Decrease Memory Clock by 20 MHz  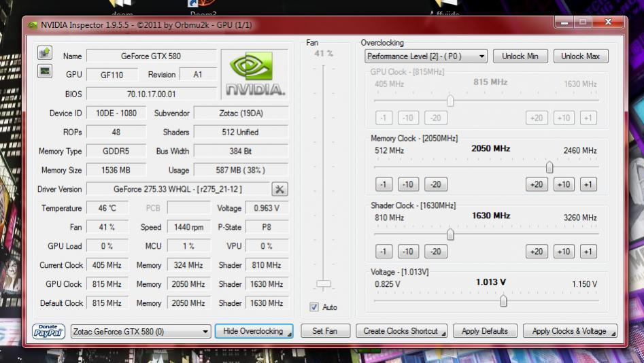[x=436, y=184]
